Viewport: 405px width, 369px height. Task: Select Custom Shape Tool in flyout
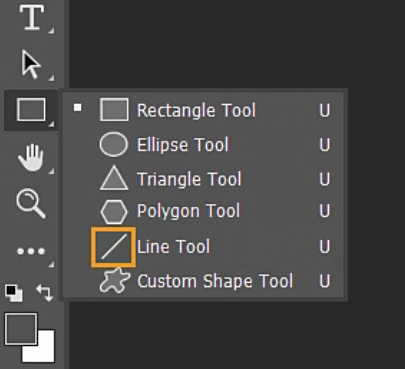(x=203, y=281)
